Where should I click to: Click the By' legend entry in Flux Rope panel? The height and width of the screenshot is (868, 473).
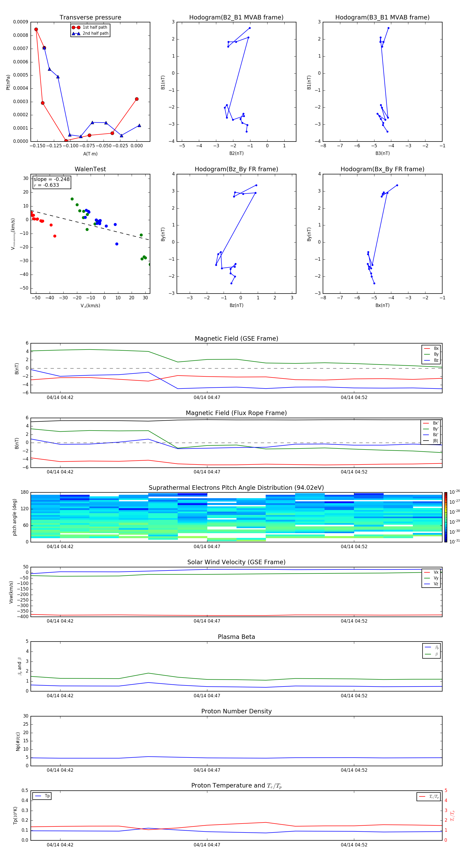point(431,429)
